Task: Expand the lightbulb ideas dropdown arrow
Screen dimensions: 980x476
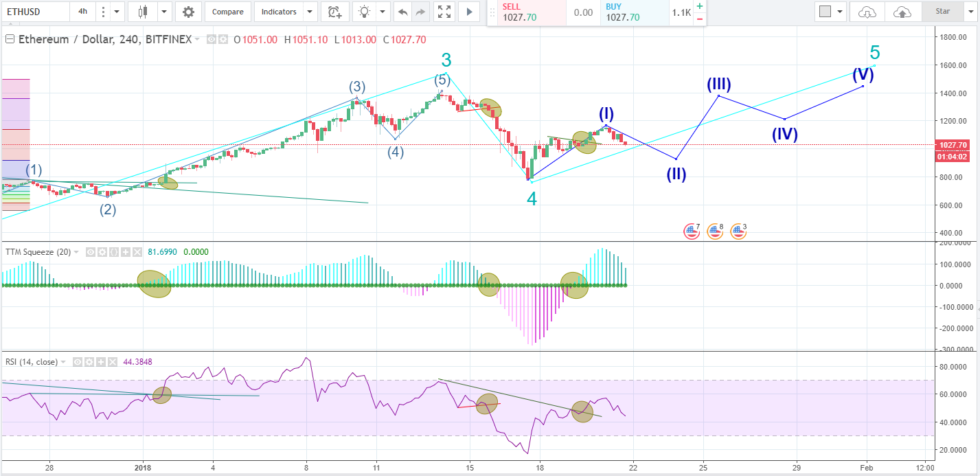Action: 383,12
